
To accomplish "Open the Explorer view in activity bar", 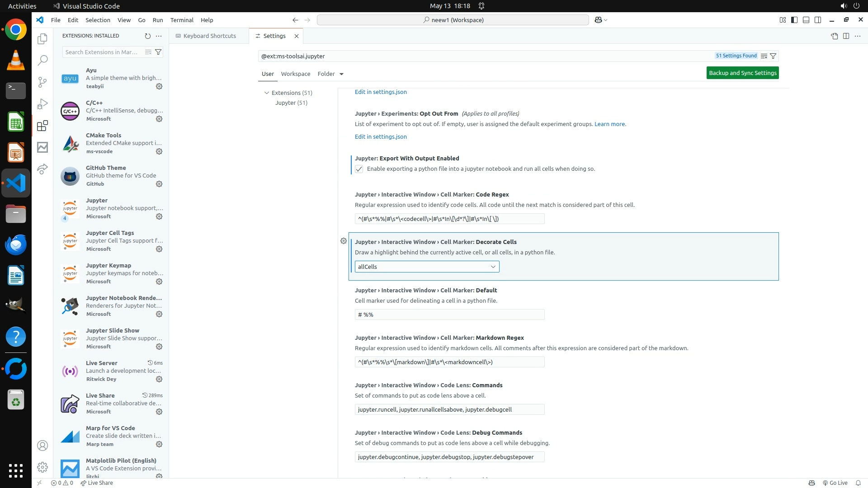I will (42, 39).
